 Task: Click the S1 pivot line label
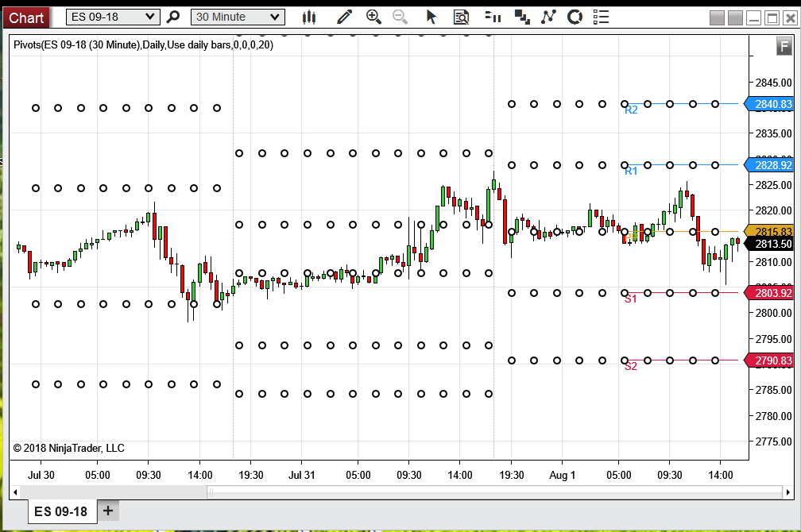pyautogui.click(x=631, y=299)
